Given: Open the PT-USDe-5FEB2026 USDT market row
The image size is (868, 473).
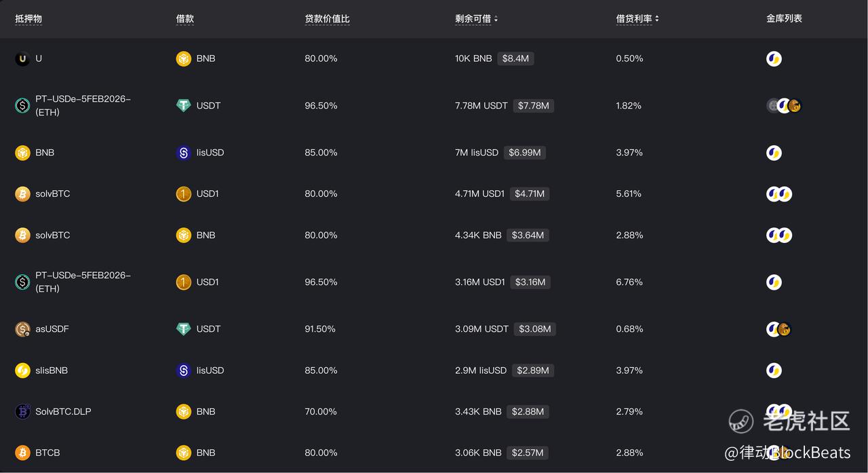Looking at the screenshot, I should coord(83,106).
